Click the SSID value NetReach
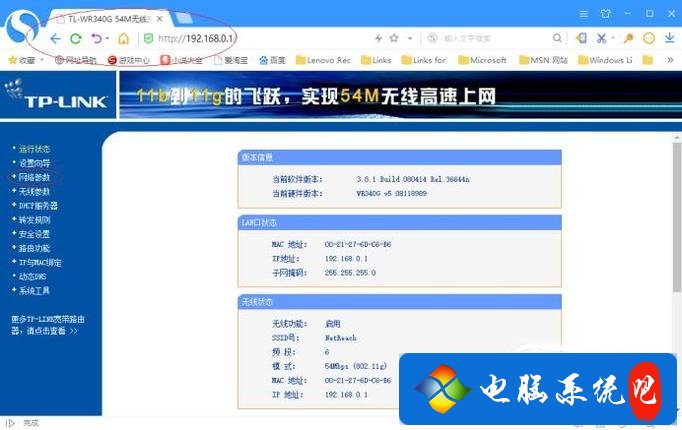682x430 pixels. tap(341, 338)
